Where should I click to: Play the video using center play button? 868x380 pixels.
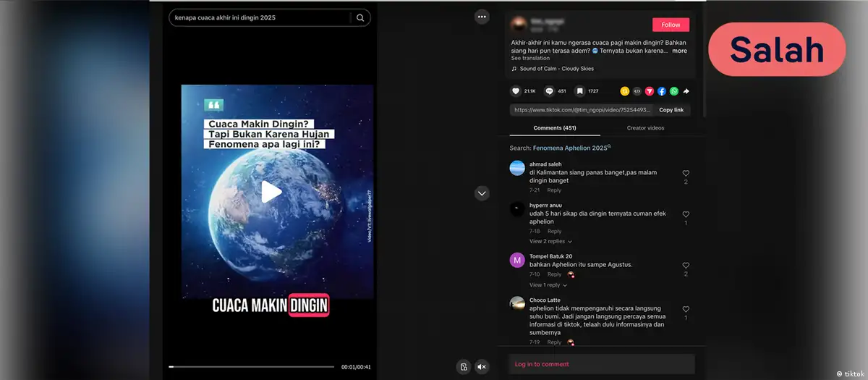271,192
